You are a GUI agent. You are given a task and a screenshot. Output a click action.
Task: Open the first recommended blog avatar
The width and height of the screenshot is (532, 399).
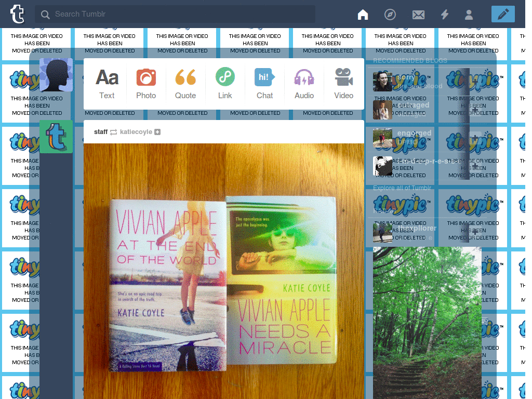coord(382,82)
